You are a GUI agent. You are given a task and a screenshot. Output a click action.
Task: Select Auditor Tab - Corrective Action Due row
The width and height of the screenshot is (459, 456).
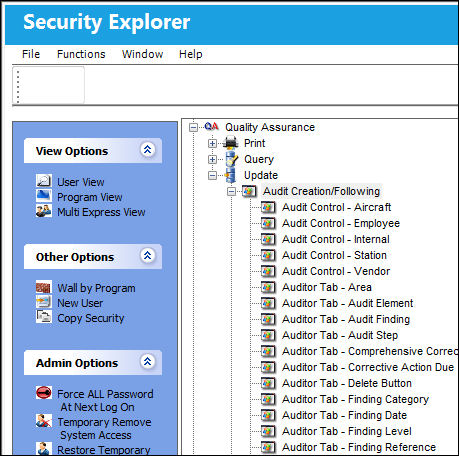pyautogui.click(x=368, y=367)
